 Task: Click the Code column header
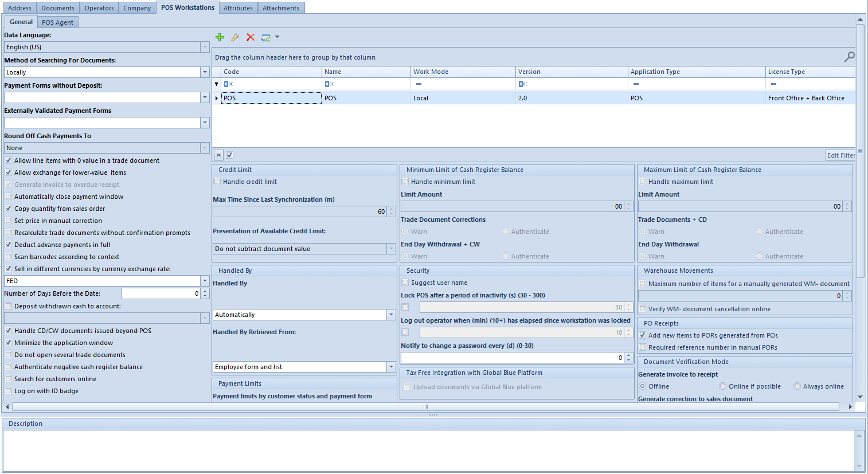coord(272,72)
